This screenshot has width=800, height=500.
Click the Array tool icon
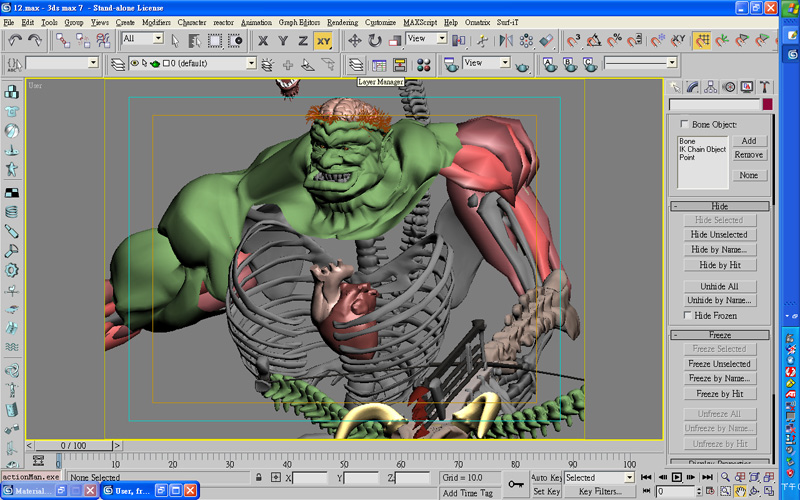526,40
